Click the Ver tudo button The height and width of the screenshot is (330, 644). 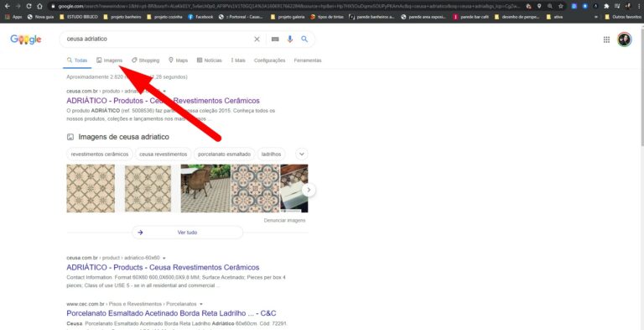coord(187,233)
